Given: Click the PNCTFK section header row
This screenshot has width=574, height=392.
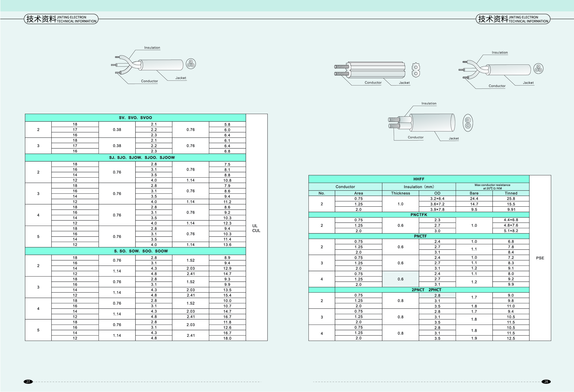Looking at the screenshot, I should [x=419, y=215].
